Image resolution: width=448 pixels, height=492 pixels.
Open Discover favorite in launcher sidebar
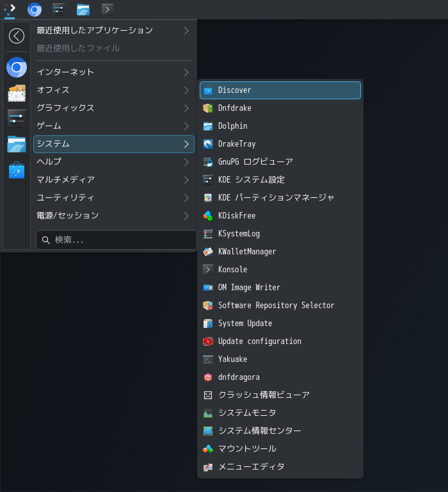tap(17, 170)
